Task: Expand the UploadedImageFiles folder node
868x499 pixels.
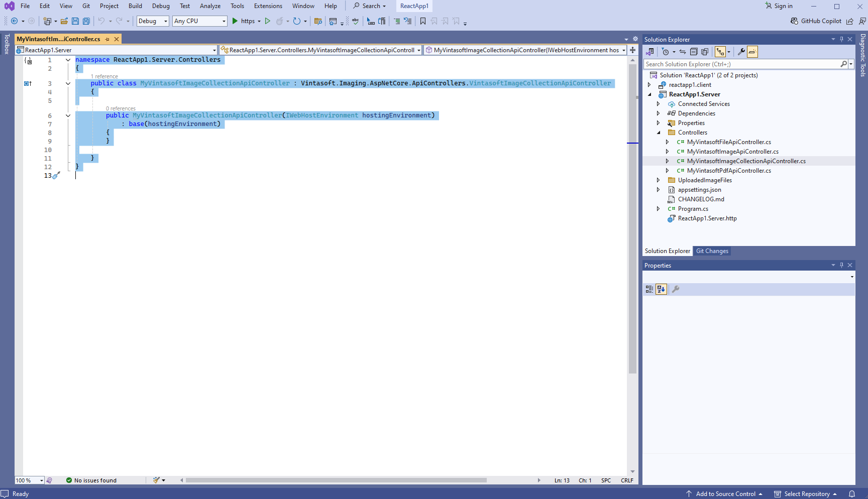Action: [x=658, y=180]
